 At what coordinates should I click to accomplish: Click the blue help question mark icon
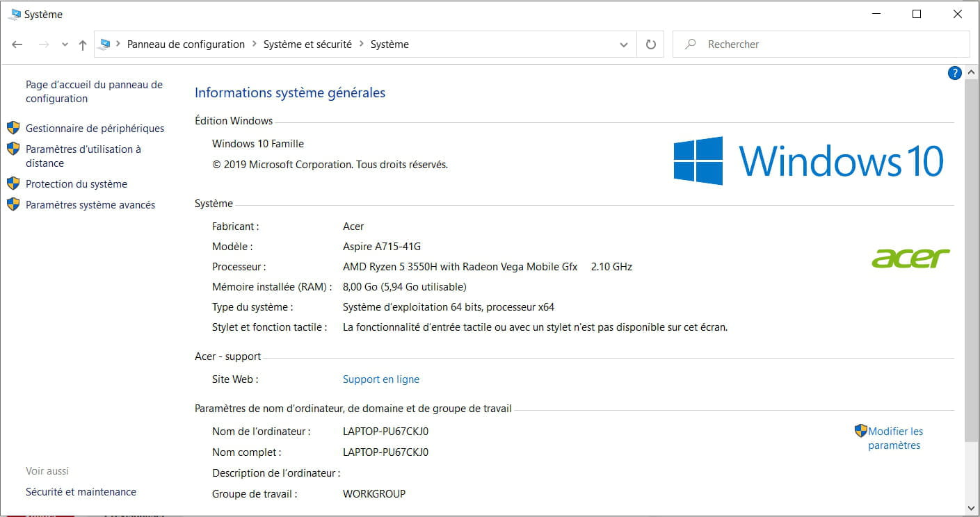(954, 73)
